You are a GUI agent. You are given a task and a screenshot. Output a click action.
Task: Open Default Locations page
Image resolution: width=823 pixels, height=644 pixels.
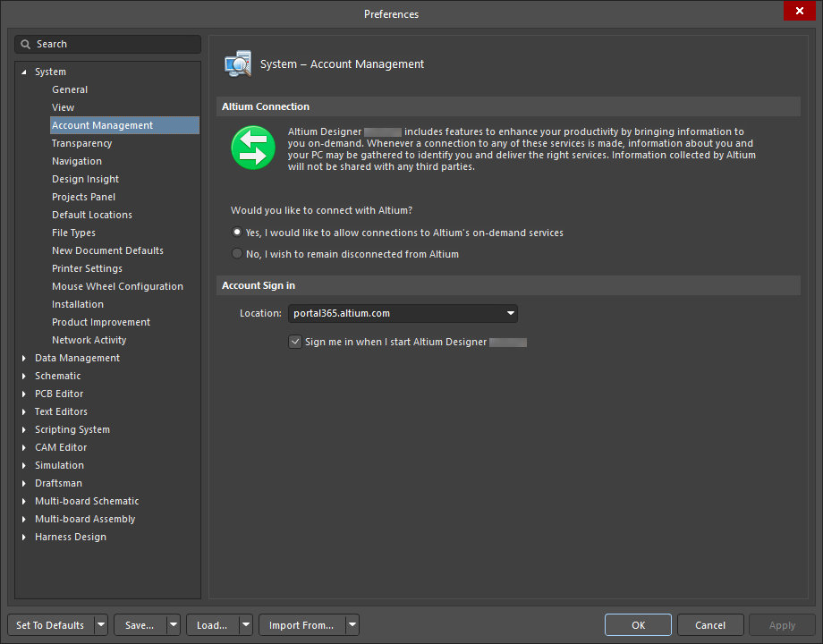coord(92,215)
